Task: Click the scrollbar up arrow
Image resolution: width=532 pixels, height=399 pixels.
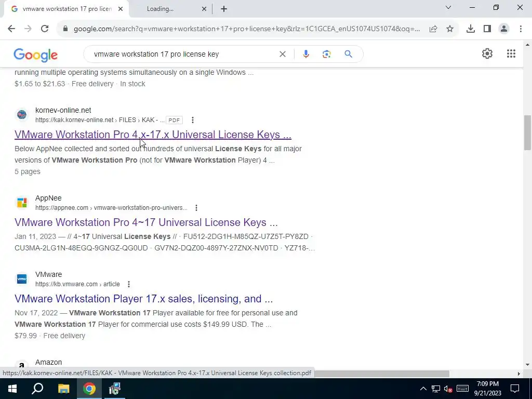Action: tap(528, 45)
